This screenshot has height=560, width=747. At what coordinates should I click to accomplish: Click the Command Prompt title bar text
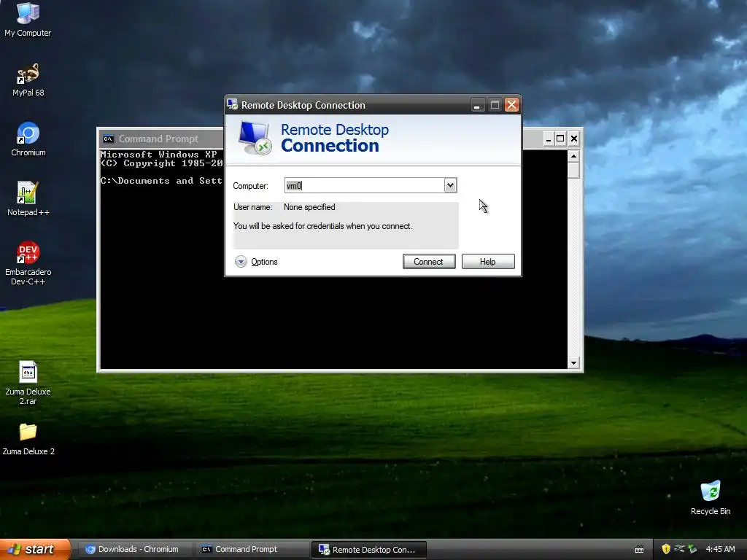[x=158, y=139]
